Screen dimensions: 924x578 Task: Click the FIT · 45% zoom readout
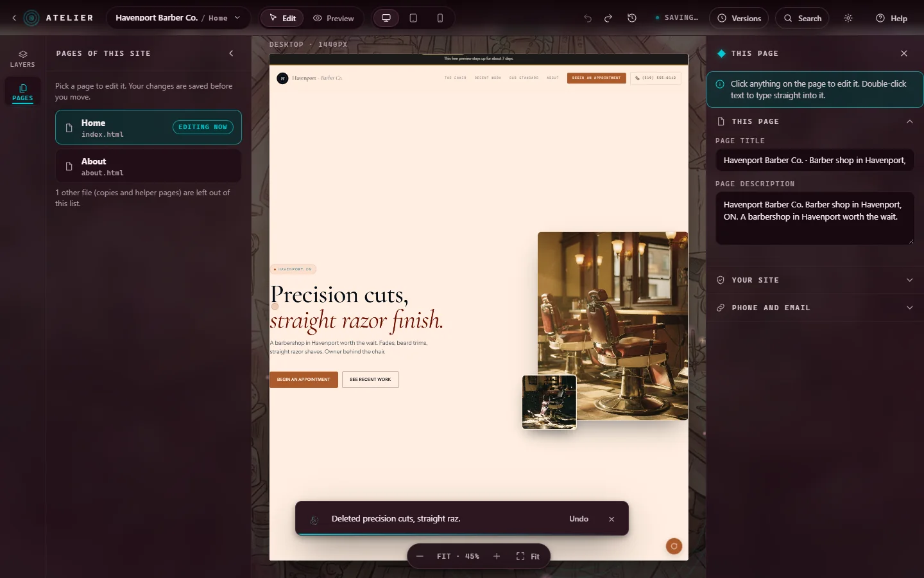click(458, 556)
